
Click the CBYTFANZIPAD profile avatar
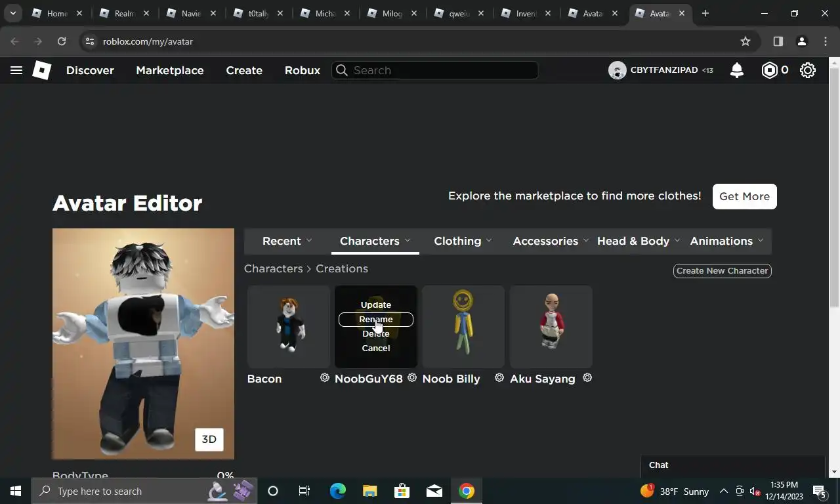tap(617, 70)
